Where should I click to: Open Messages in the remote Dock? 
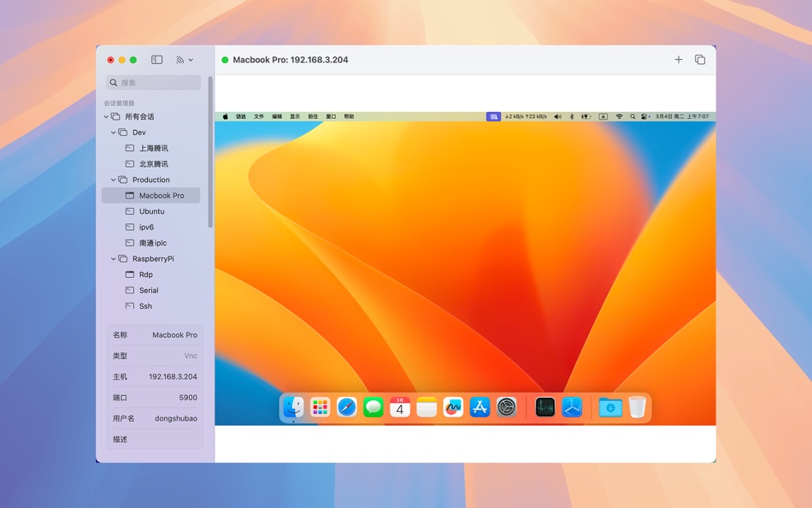click(x=374, y=407)
